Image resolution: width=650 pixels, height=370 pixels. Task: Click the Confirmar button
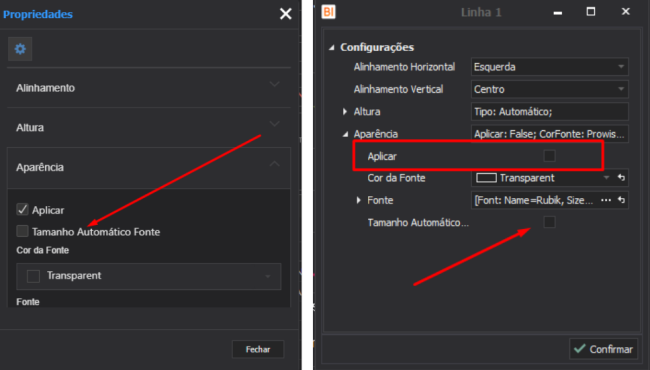604,349
